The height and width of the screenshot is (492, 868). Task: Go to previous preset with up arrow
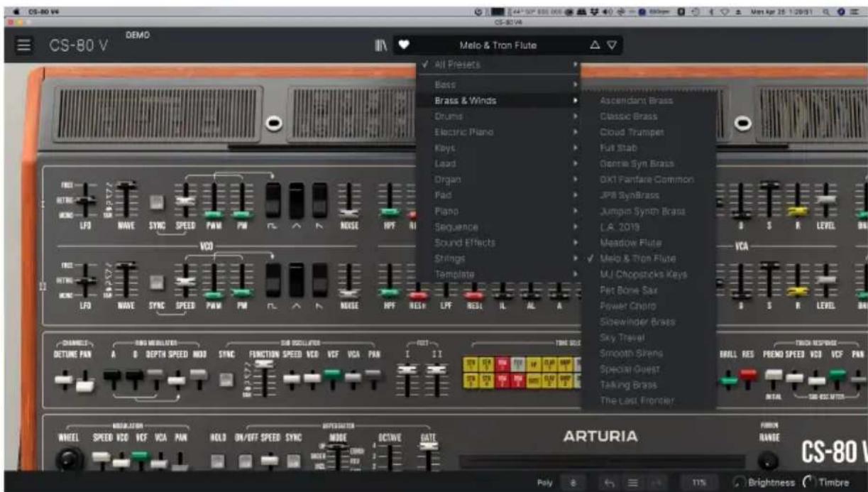click(x=595, y=45)
